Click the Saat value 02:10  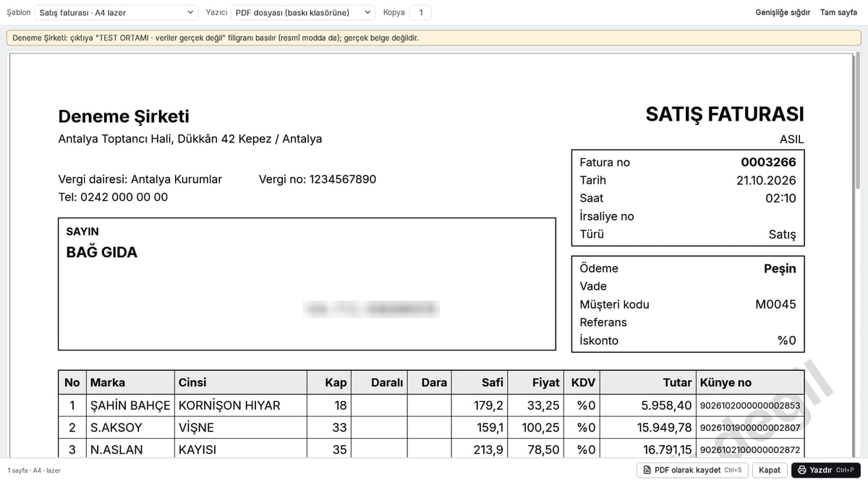point(780,198)
